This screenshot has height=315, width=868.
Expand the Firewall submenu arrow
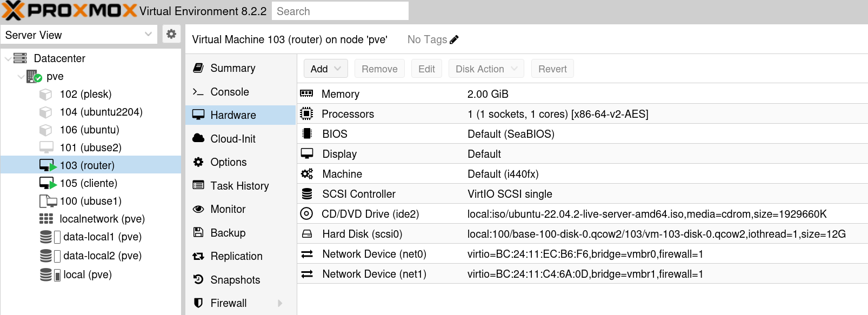pos(280,303)
